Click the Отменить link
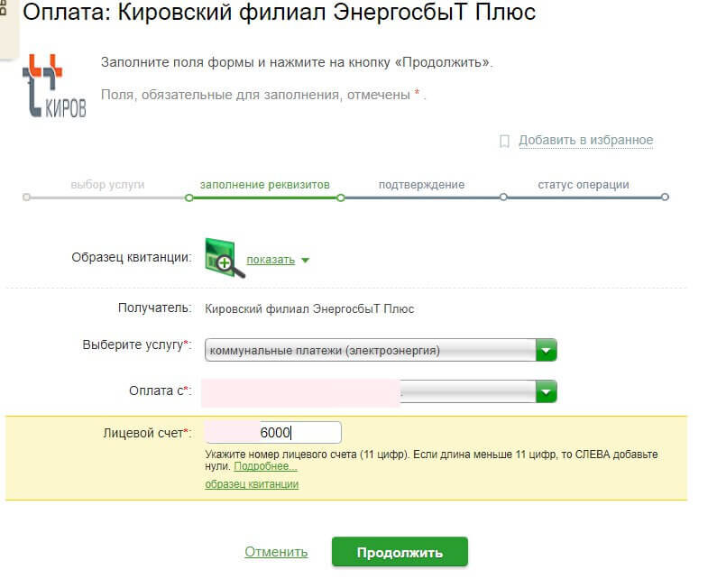Image resolution: width=717 pixels, height=588 pixels. [276, 552]
